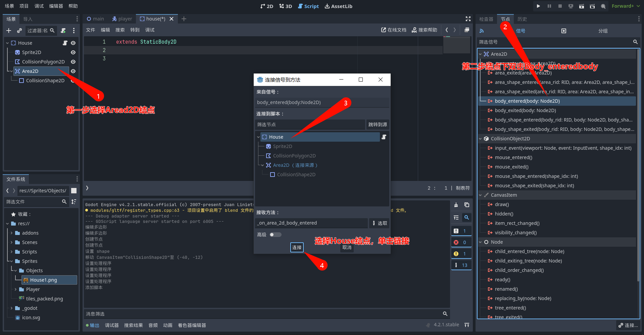Switch to the 历史 history tab
This screenshot has width=644, height=335.
(522, 19)
